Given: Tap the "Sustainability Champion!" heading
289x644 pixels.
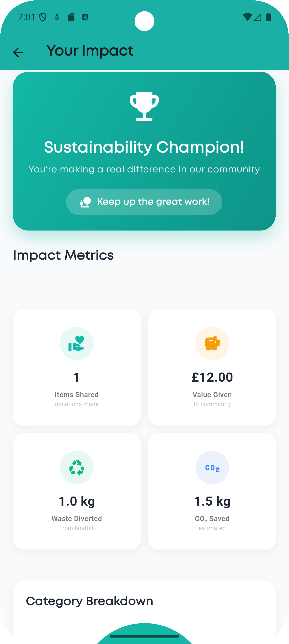Looking at the screenshot, I should [x=144, y=147].
